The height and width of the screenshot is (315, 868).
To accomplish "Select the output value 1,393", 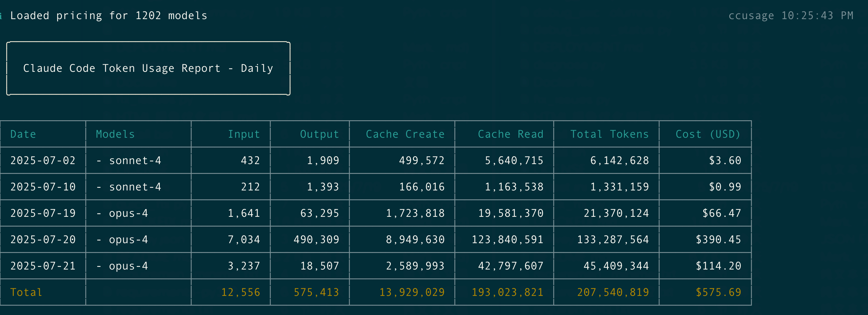I will click(323, 186).
